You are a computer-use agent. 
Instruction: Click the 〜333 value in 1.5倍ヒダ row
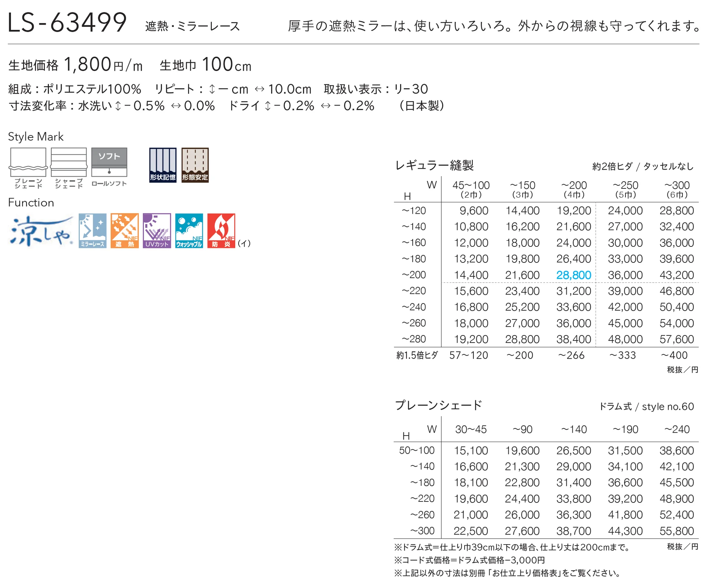click(622, 355)
